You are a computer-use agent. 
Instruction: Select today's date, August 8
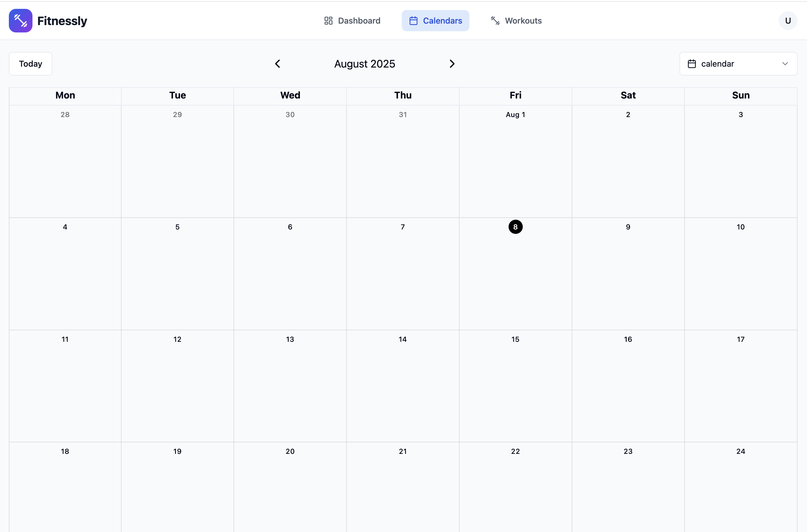point(515,227)
